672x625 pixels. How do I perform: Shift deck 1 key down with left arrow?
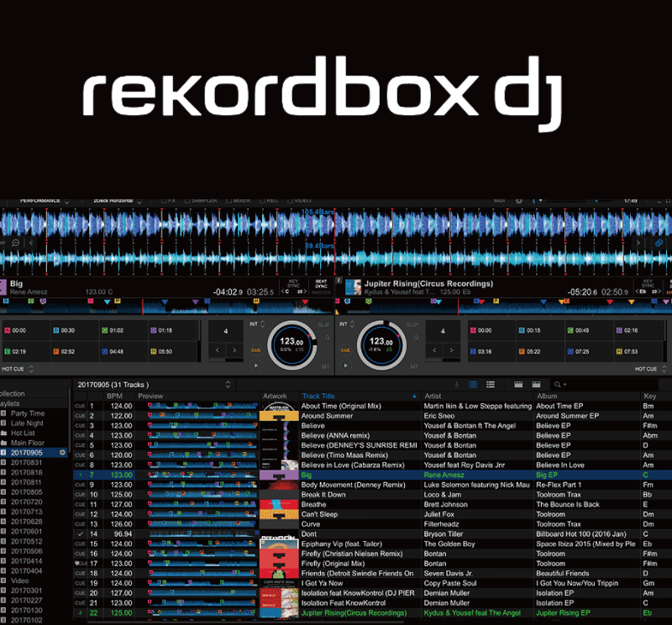(282, 292)
